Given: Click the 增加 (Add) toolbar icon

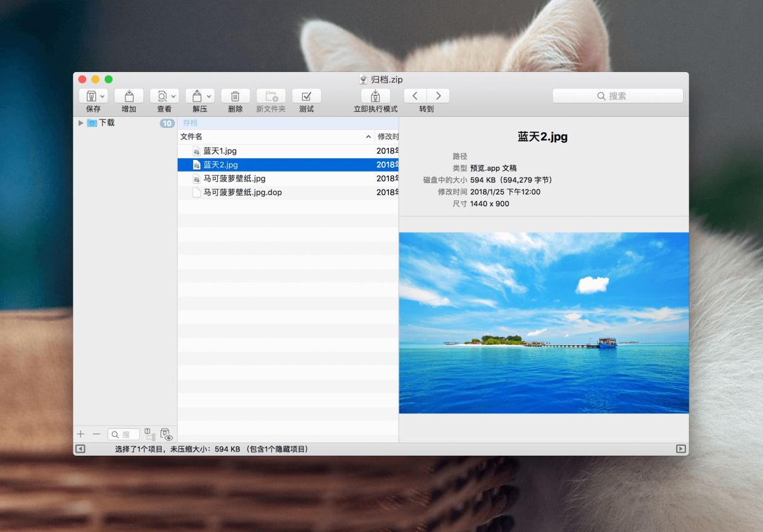Looking at the screenshot, I should tap(129, 96).
